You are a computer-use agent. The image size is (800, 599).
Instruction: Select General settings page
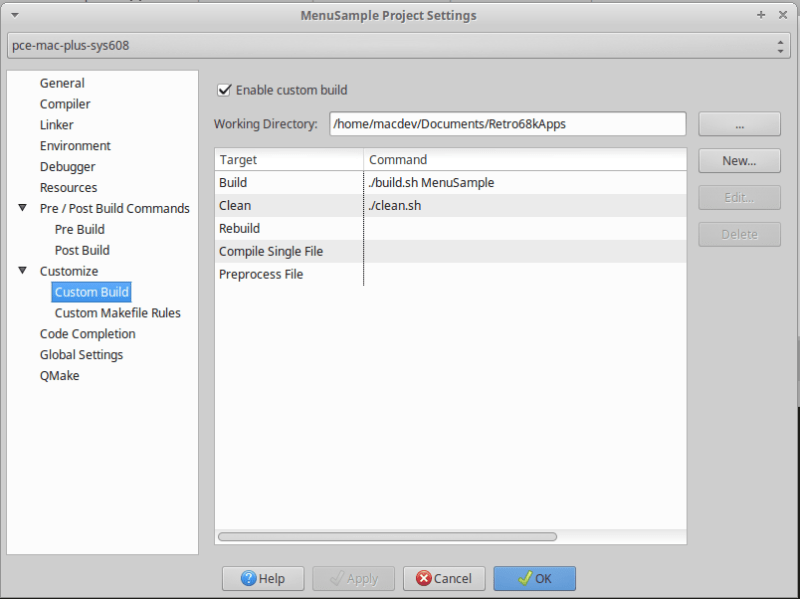click(62, 83)
